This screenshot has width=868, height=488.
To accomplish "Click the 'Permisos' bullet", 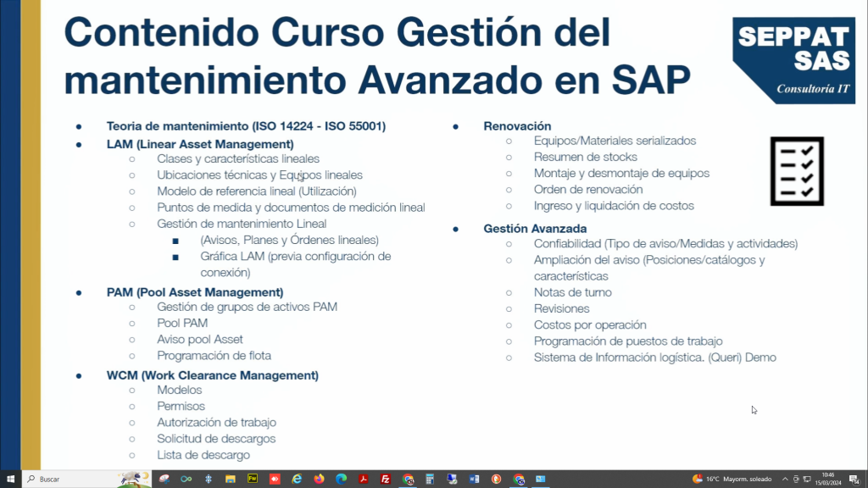I will point(181,406).
